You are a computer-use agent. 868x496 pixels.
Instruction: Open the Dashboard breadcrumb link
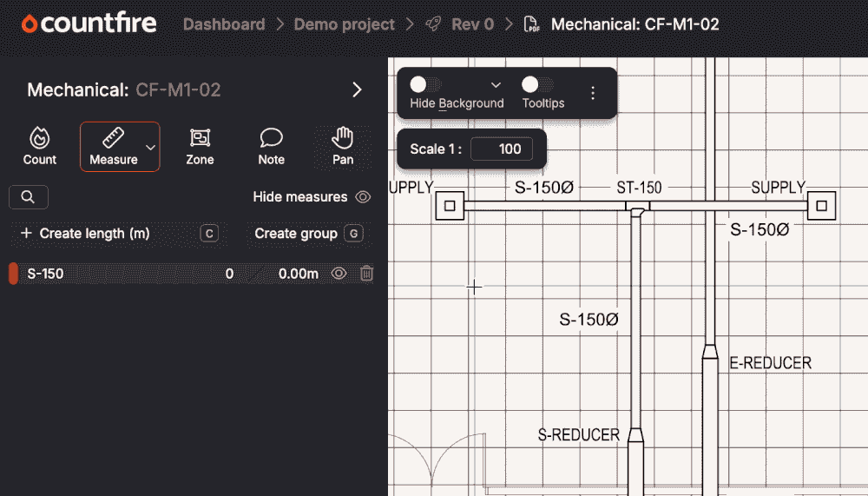point(224,24)
